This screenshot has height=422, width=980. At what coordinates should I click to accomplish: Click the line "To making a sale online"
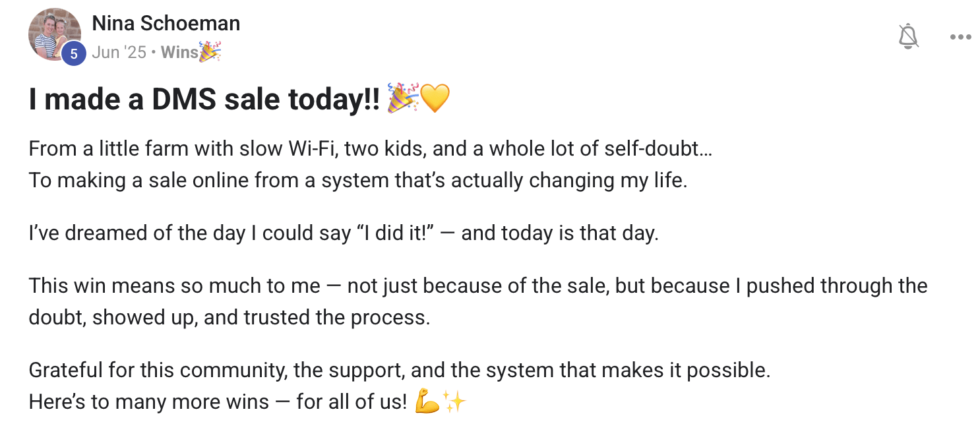(357, 180)
